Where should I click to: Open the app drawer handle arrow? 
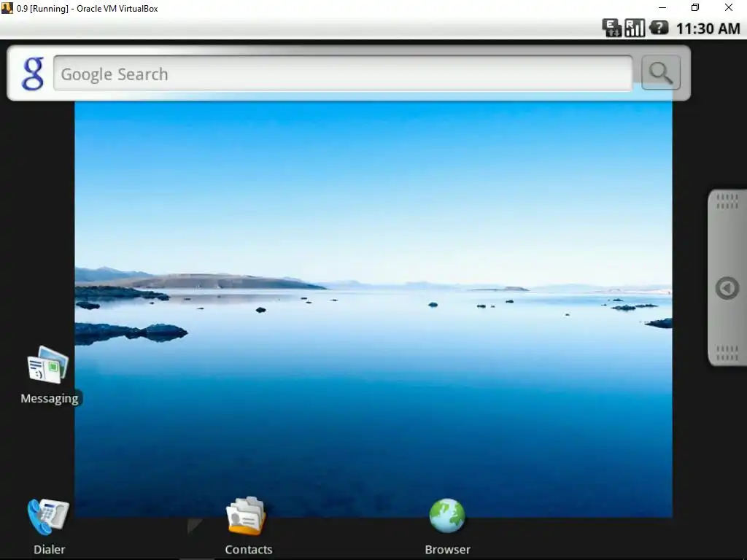pyautogui.click(x=727, y=288)
